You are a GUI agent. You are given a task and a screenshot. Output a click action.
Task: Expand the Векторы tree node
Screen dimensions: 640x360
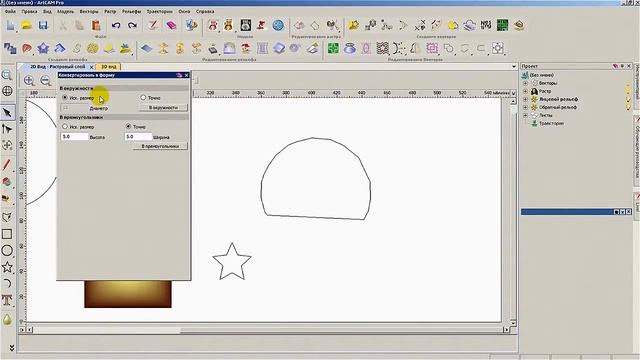[x=526, y=83]
